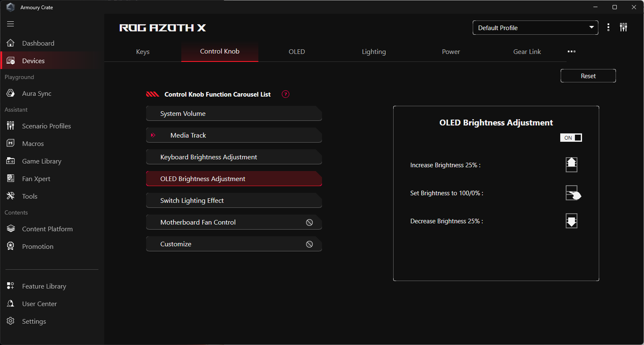Screen dimensions: 644x345
Task: Click the help question mark icon
Action: coord(286,94)
